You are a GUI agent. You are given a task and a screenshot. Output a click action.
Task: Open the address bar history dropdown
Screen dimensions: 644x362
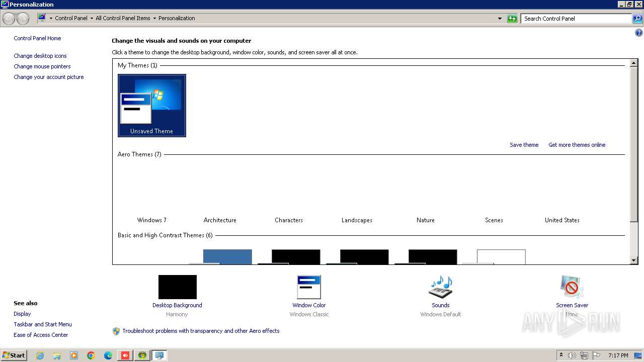click(x=500, y=19)
